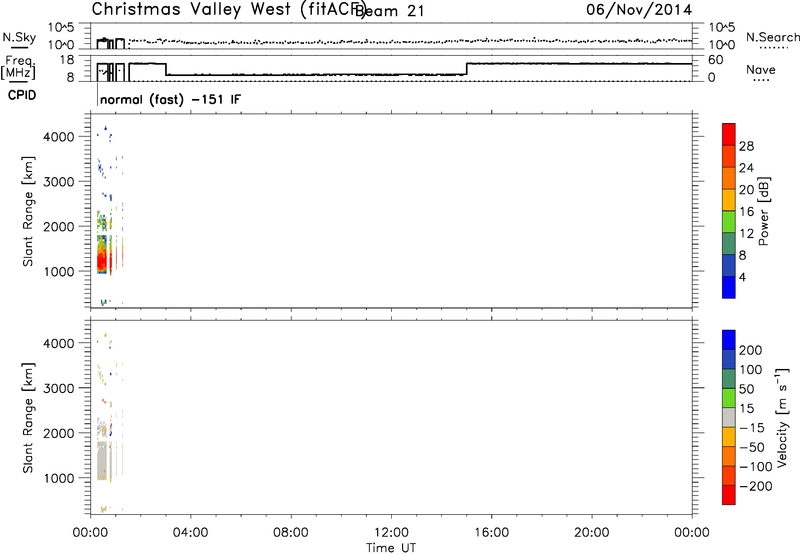This screenshot has height=554, width=800.
Task: Click the 'Nave' legend label
Action: (x=761, y=69)
